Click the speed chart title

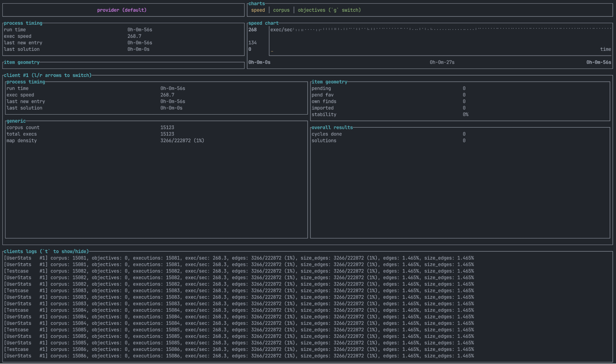pyautogui.click(x=263, y=23)
